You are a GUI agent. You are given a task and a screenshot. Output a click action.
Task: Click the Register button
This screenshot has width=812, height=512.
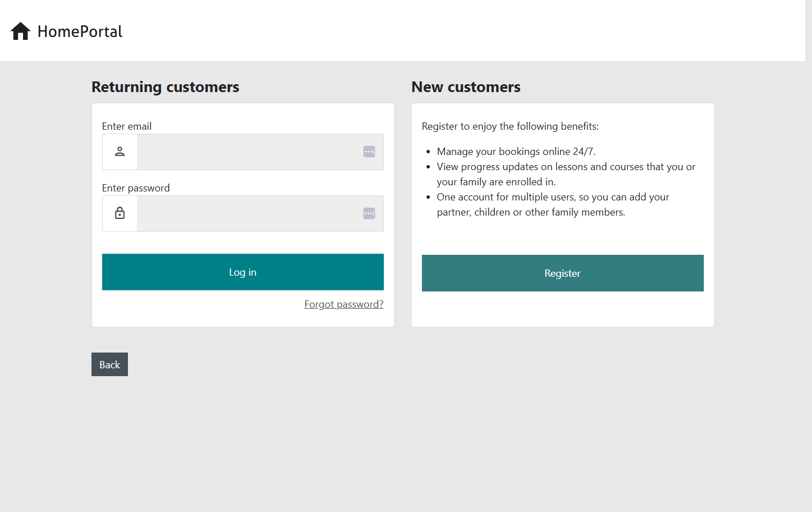(x=563, y=273)
